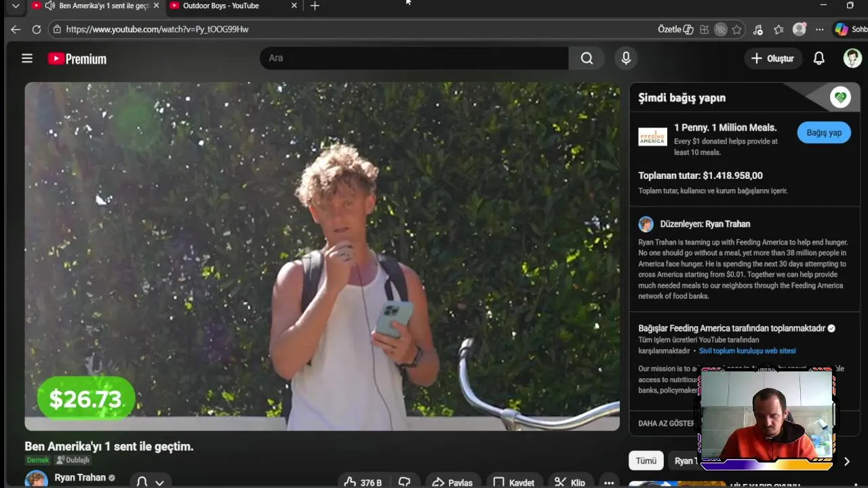Image resolution: width=868 pixels, height=488 pixels.
Task: Select the Tümü filter chip
Action: (646, 461)
